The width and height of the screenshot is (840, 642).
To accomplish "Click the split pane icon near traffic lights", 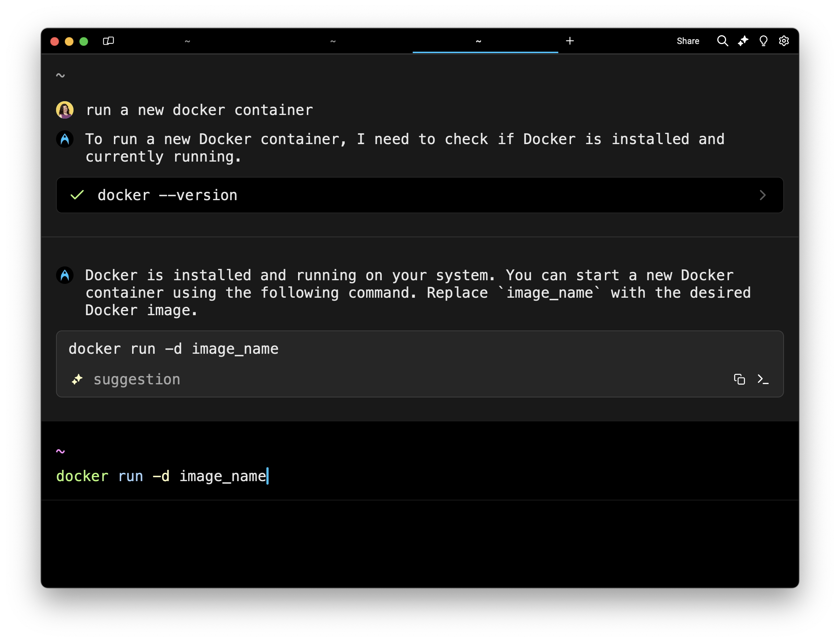I will click(x=108, y=41).
